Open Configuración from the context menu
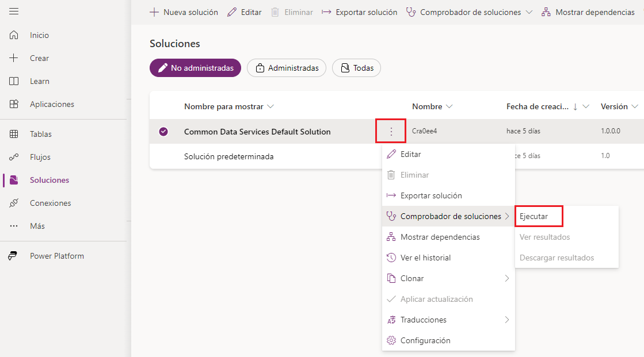Image resolution: width=644 pixels, height=357 pixels. (425, 340)
